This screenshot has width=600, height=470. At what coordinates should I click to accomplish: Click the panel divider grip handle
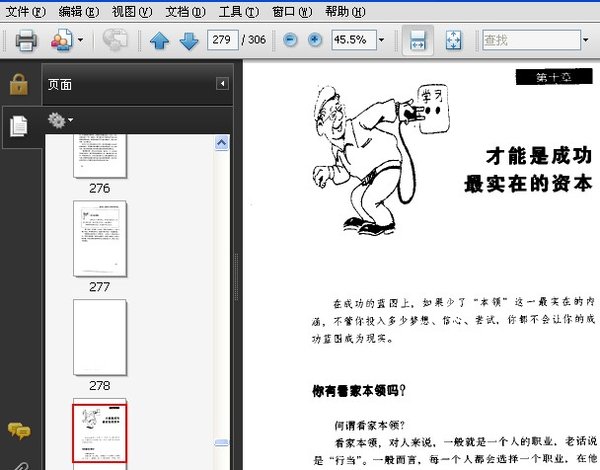236,277
